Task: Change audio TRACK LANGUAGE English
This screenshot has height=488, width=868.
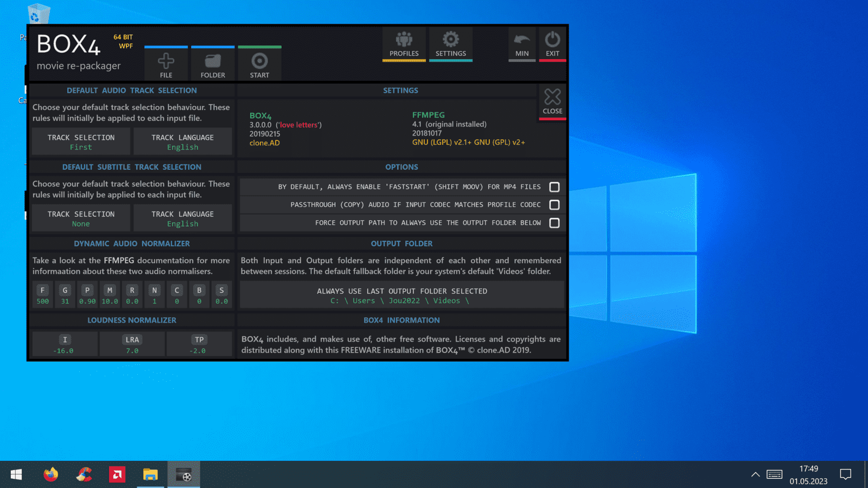Action: click(183, 142)
